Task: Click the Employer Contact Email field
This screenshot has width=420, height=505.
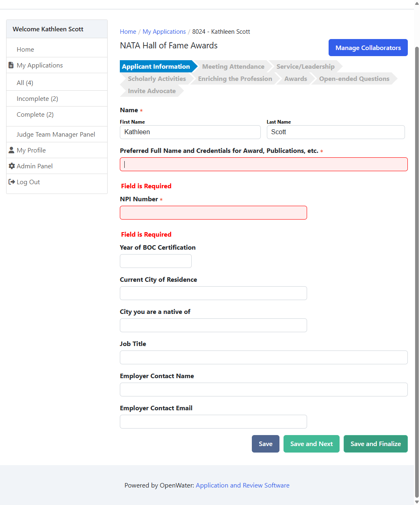Action: click(213, 422)
